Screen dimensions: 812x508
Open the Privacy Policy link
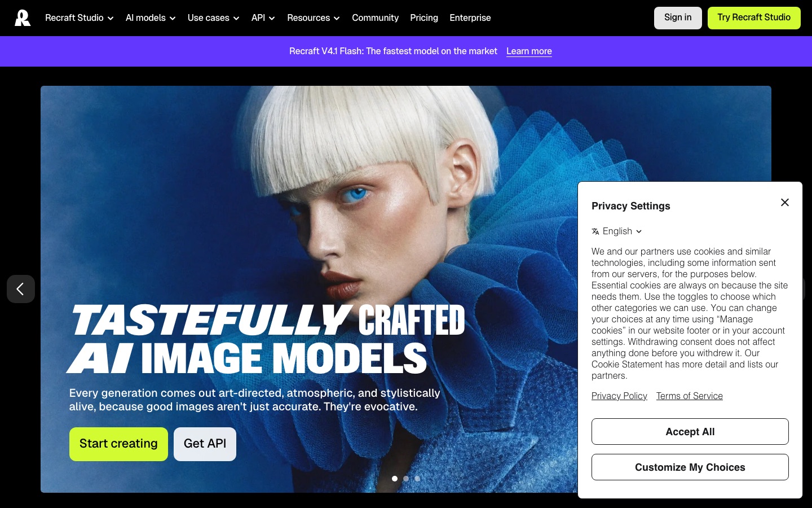[619, 396]
